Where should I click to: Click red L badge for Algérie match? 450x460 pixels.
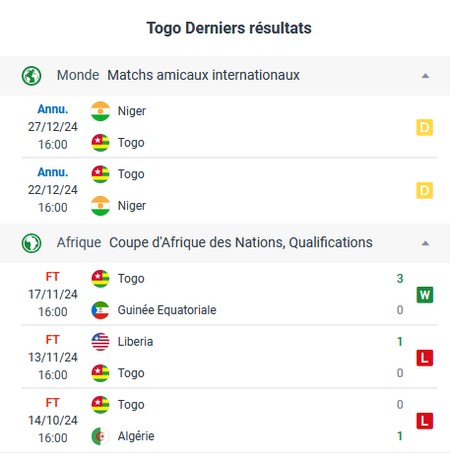click(425, 421)
